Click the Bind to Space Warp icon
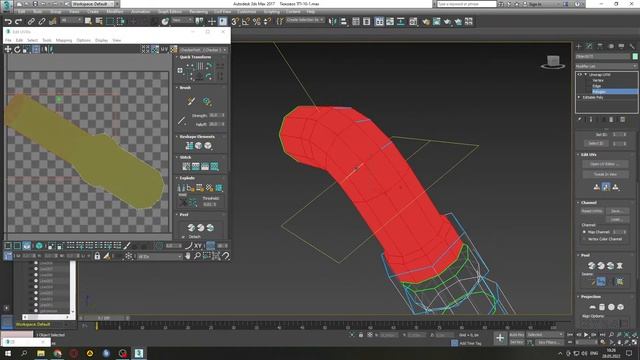 53,22
